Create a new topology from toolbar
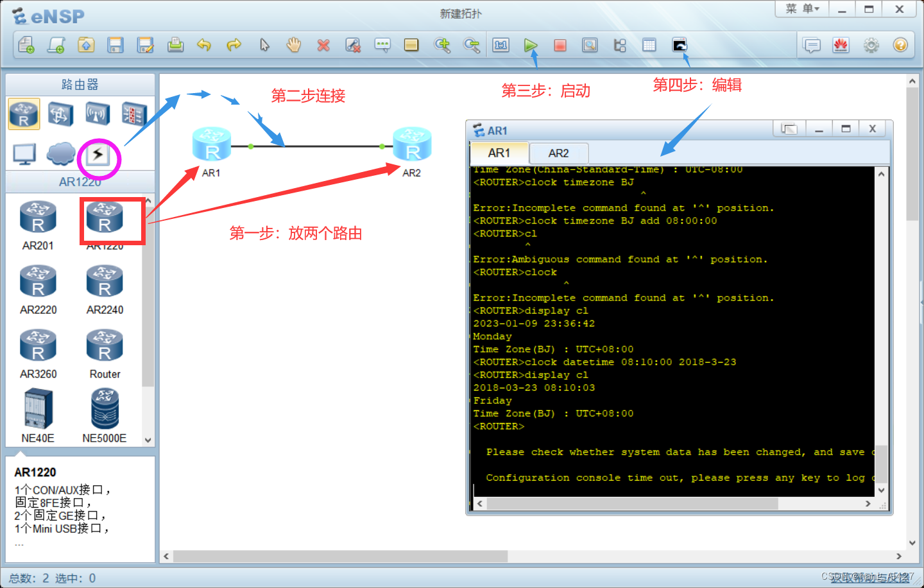924x588 pixels. point(26,45)
